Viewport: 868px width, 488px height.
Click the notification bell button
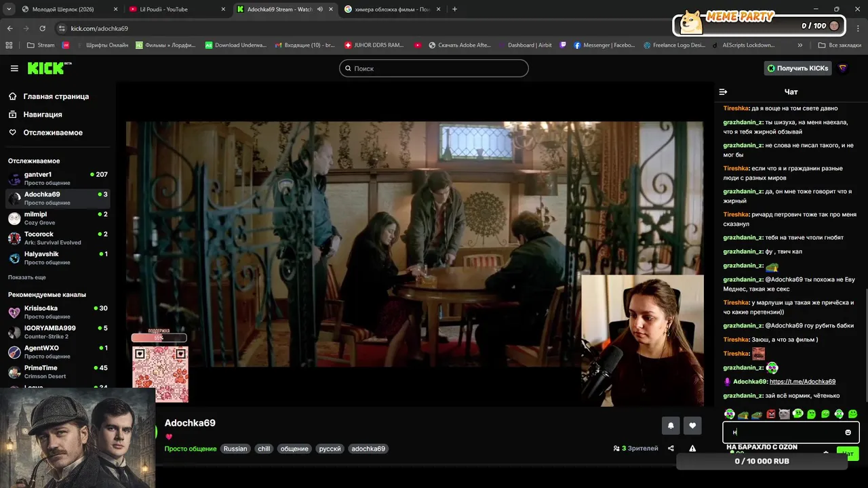click(x=671, y=426)
